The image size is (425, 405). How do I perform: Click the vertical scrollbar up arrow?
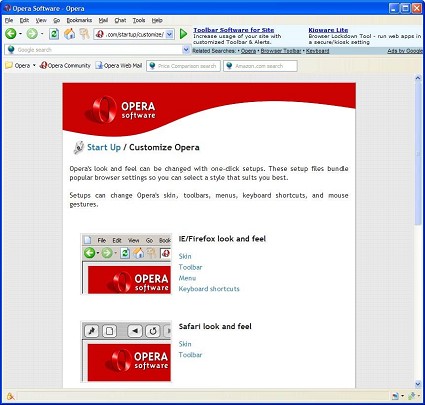point(418,78)
